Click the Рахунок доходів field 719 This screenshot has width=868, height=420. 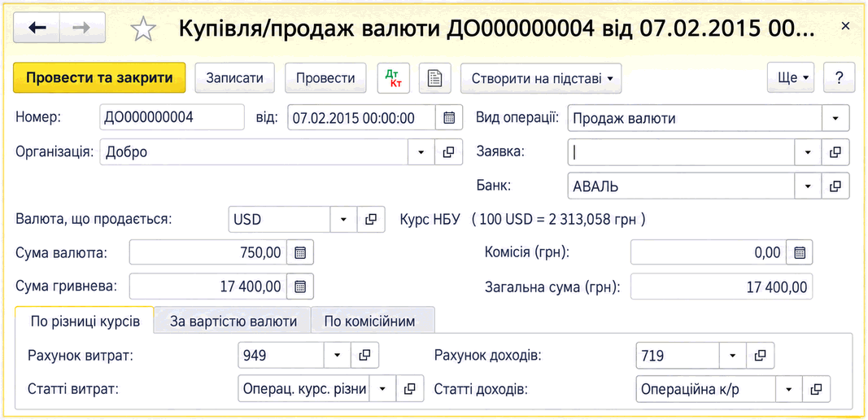click(678, 356)
